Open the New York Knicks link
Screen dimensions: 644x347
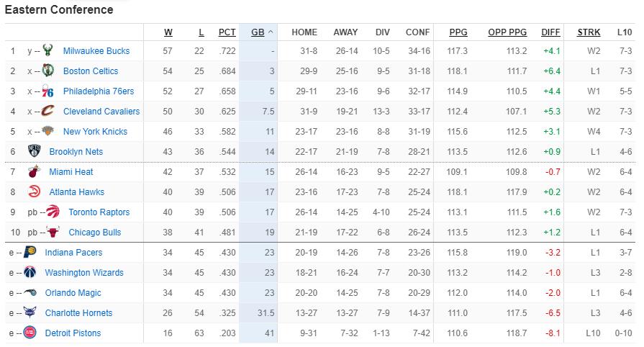click(x=95, y=131)
